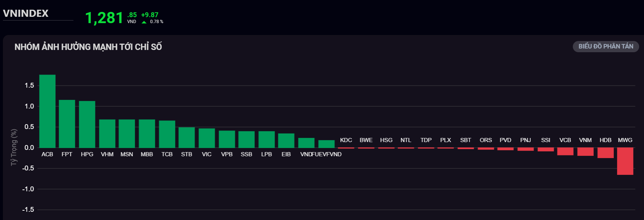The image size is (644, 220).
Task: Click the VIC ticker label
Action: [207, 154]
